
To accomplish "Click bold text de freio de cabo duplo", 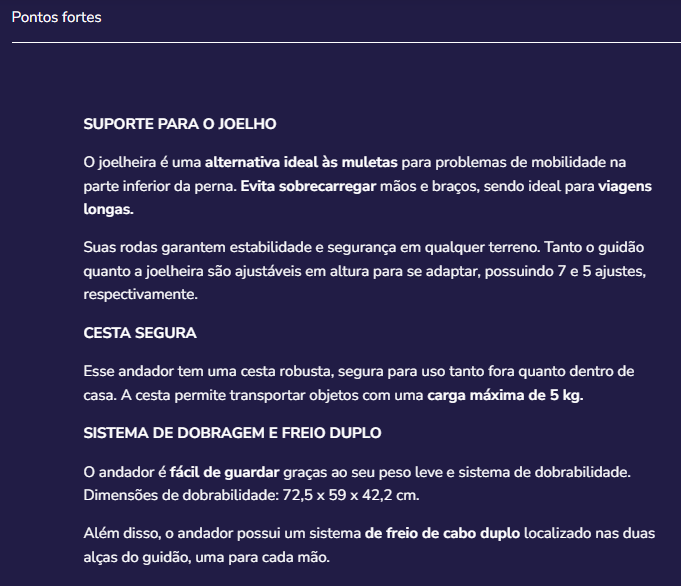I will [x=443, y=533].
